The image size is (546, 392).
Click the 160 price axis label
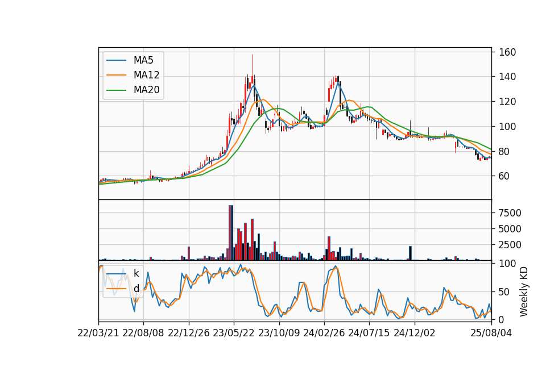tap(507, 52)
